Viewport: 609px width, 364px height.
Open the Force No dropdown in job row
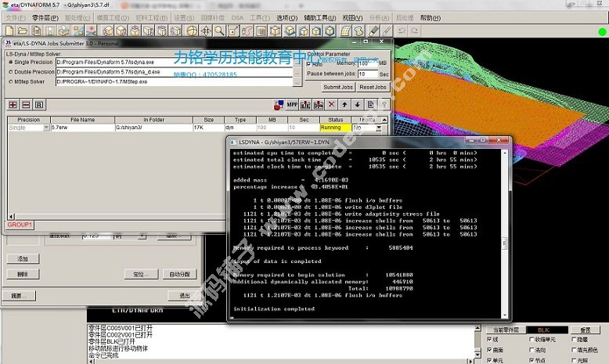[x=379, y=128]
